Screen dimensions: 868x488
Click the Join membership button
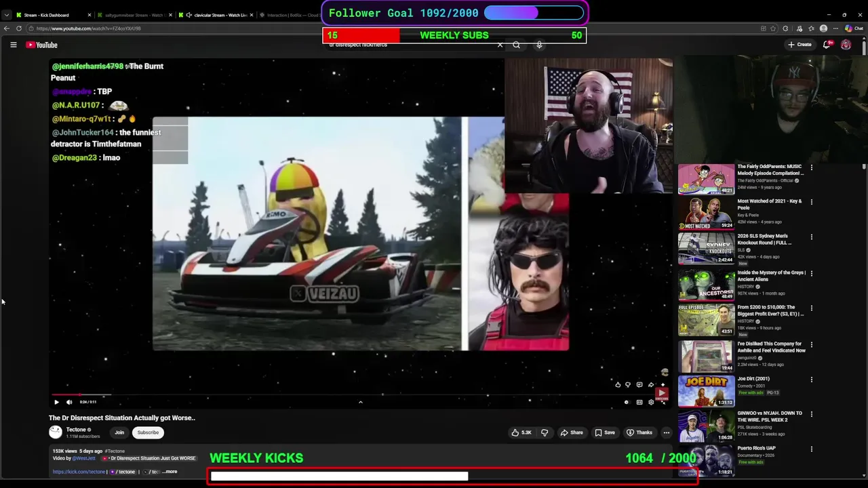click(x=119, y=432)
